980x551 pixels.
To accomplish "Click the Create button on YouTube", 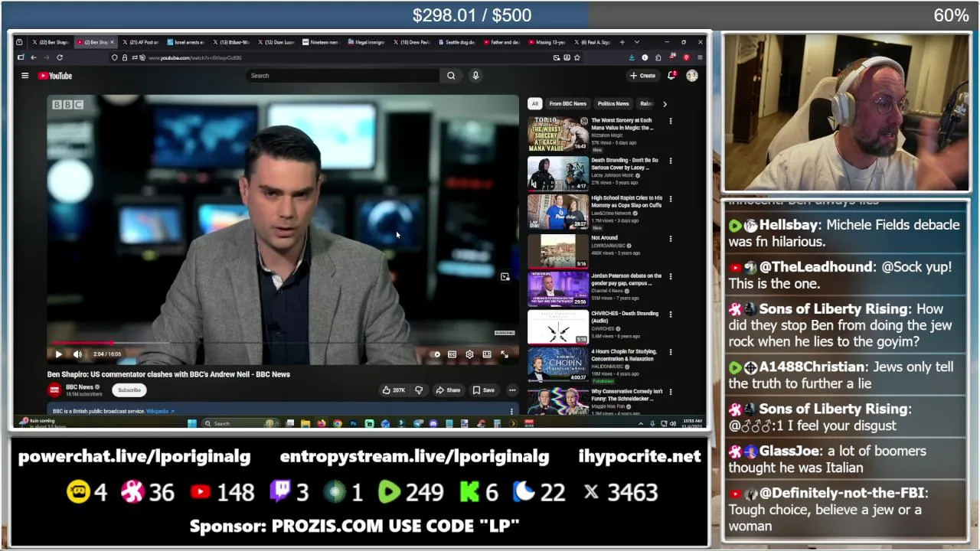I will (643, 76).
